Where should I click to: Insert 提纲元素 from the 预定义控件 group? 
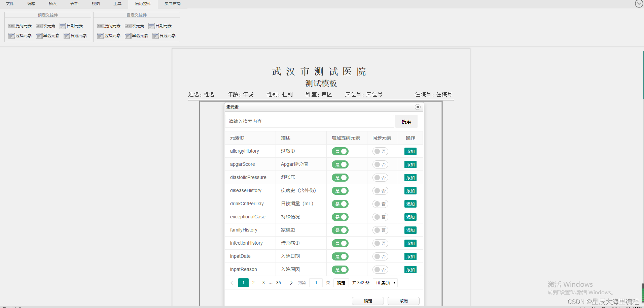point(20,26)
